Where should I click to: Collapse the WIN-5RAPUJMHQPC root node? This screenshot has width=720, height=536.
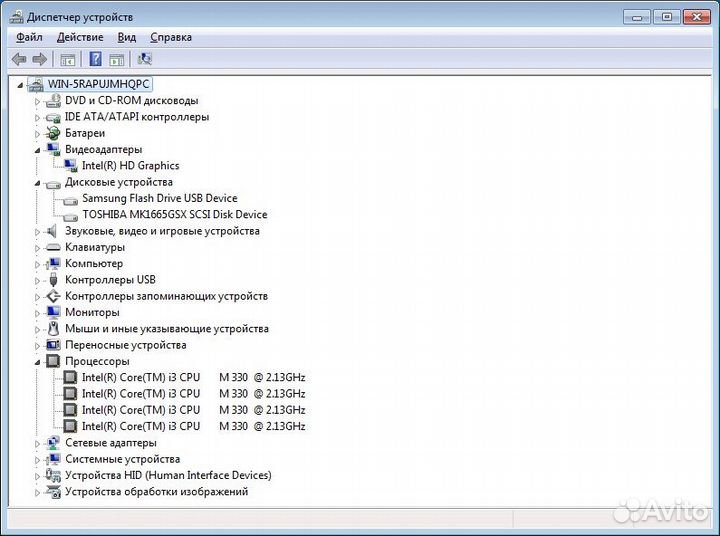pyautogui.click(x=20, y=85)
